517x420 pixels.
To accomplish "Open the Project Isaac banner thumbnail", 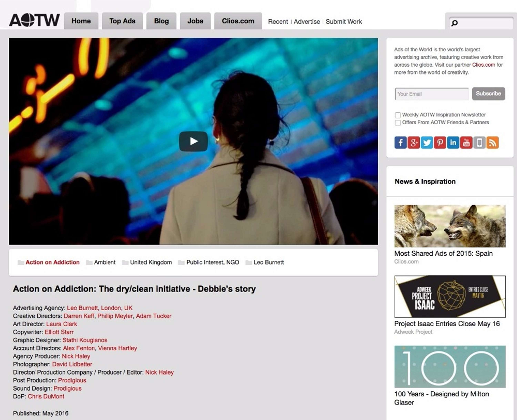I will point(450,296).
